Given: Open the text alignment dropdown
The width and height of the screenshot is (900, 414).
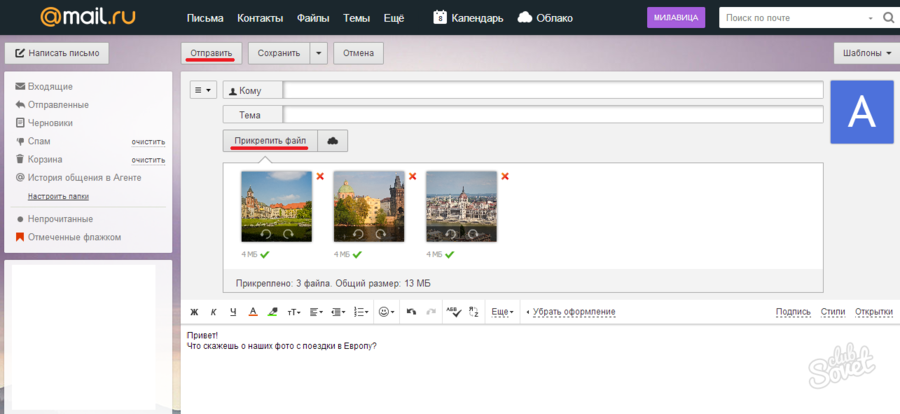Looking at the screenshot, I should click(x=316, y=312).
